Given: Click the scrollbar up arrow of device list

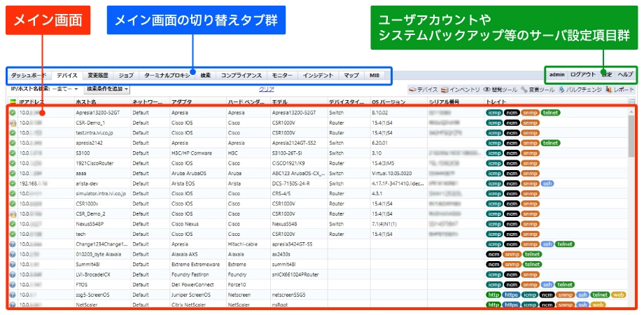Looking at the screenshot, I should tap(631, 111).
